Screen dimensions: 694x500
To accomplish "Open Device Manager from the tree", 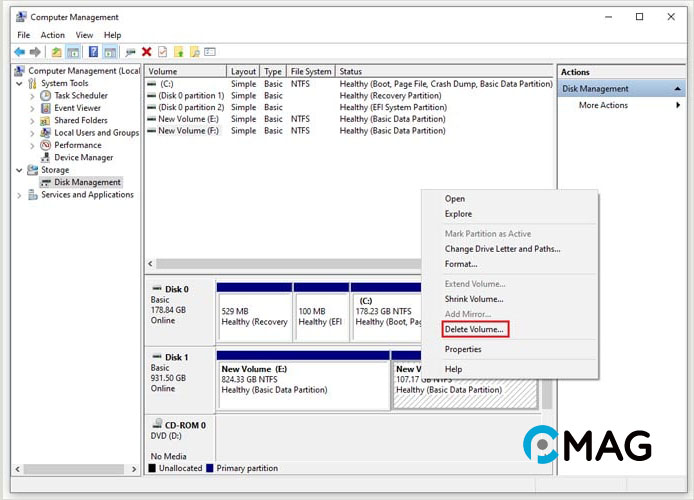I will pyautogui.click(x=83, y=157).
